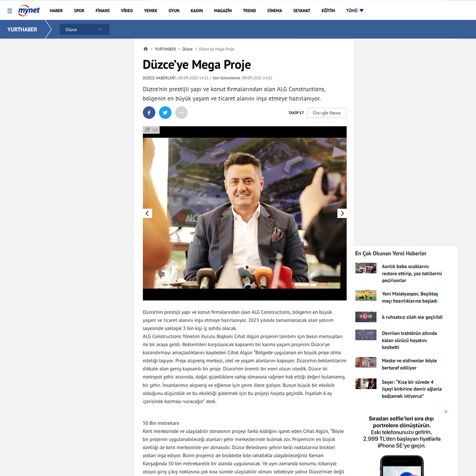The image size is (476, 476).
Task: Click the breadcrumb home icon
Action: tap(145, 49)
